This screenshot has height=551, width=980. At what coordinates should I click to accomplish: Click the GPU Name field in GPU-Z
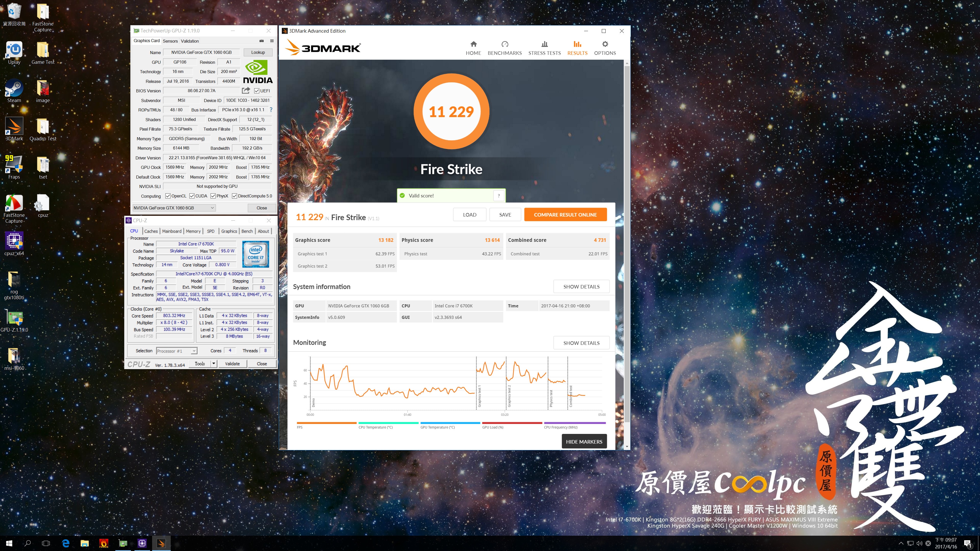pyautogui.click(x=201, y=53)
